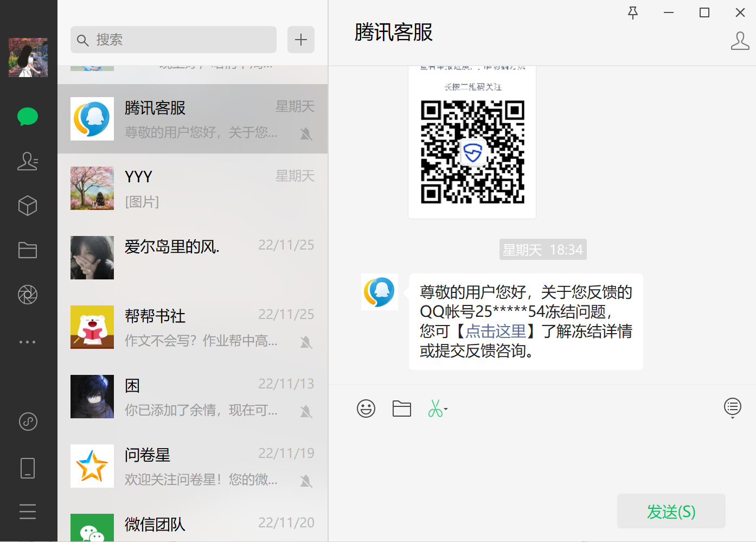Open the 帮帮书社 conversation
This screenshot has height=542, width=756.
[x=193, y=327]
